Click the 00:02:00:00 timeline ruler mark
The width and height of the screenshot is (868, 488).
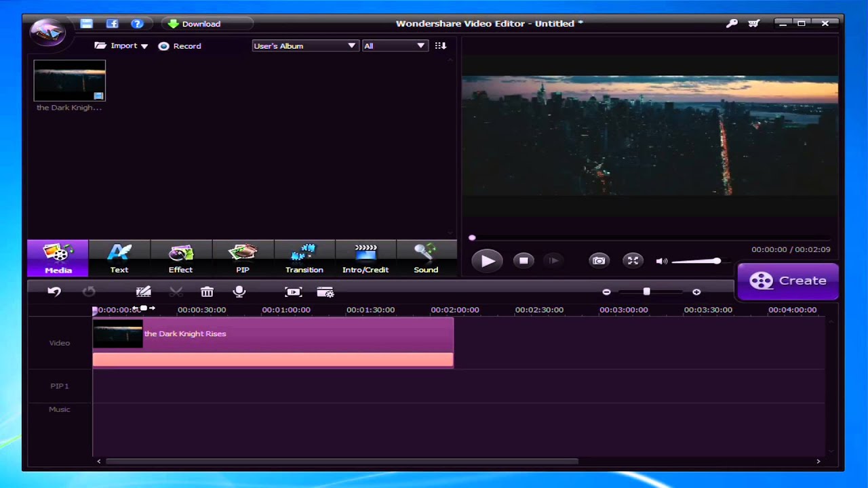pyautogui.click(x=455, y=310)
